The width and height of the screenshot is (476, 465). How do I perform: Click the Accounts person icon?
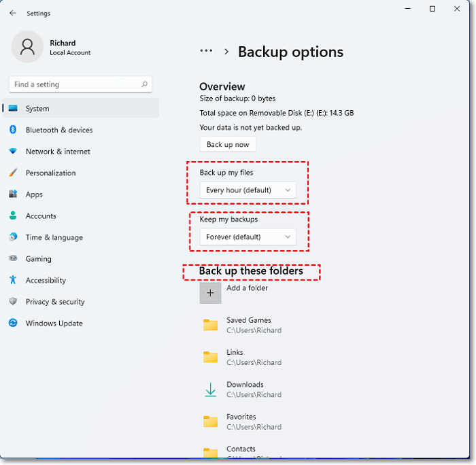coord(13,216)
